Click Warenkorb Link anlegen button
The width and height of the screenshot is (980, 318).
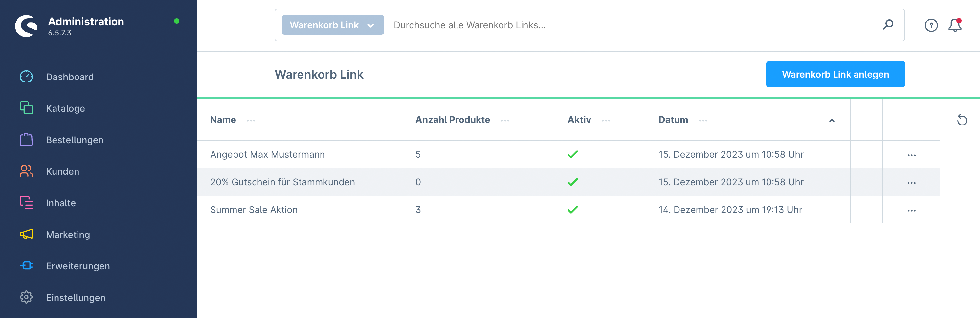835,74
